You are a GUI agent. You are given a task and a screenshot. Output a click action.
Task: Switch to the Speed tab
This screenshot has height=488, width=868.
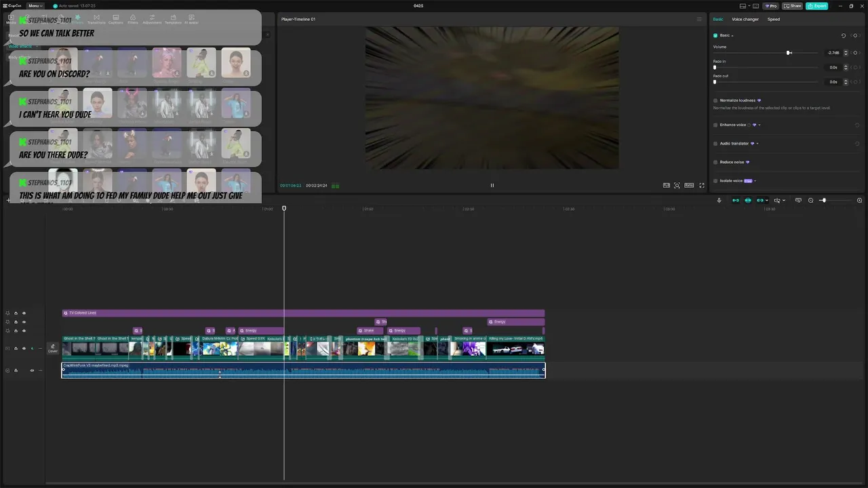(774, 19)
